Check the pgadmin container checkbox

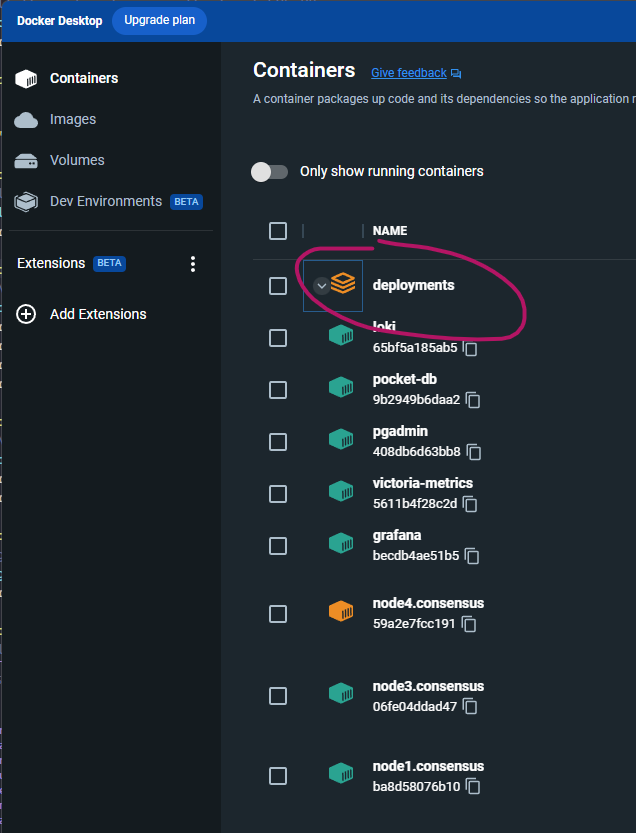click(x=277, y=442)
